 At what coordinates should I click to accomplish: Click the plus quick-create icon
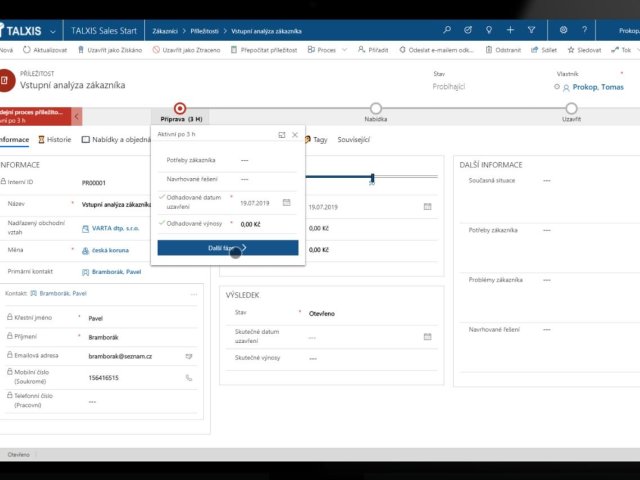[x=510, y=30]
